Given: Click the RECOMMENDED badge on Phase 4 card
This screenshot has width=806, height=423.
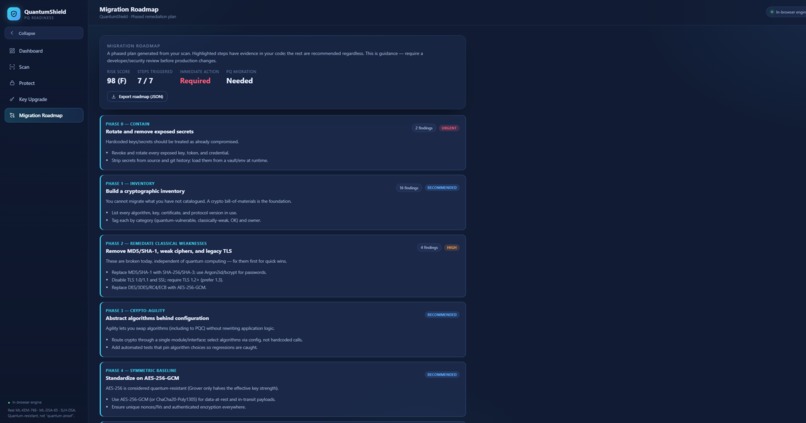Looking at the screenshot, I should (x=442, y=375).
